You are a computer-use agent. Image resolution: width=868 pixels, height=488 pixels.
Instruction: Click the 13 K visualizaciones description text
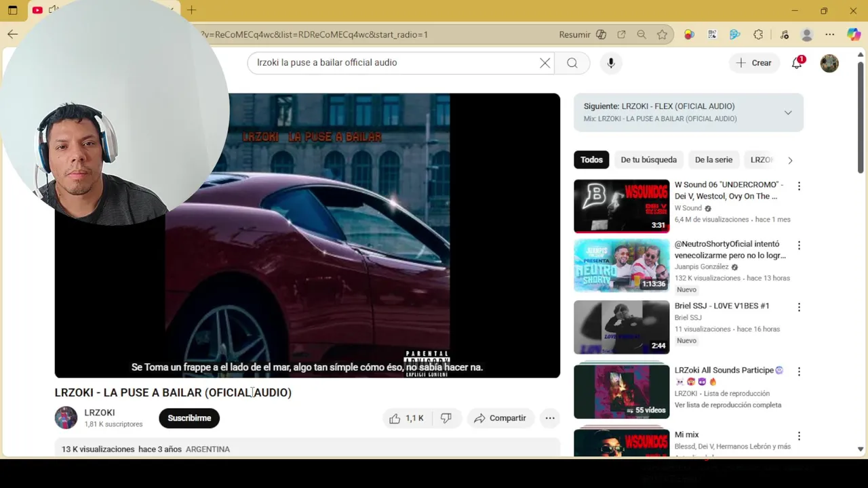point(98,449)
